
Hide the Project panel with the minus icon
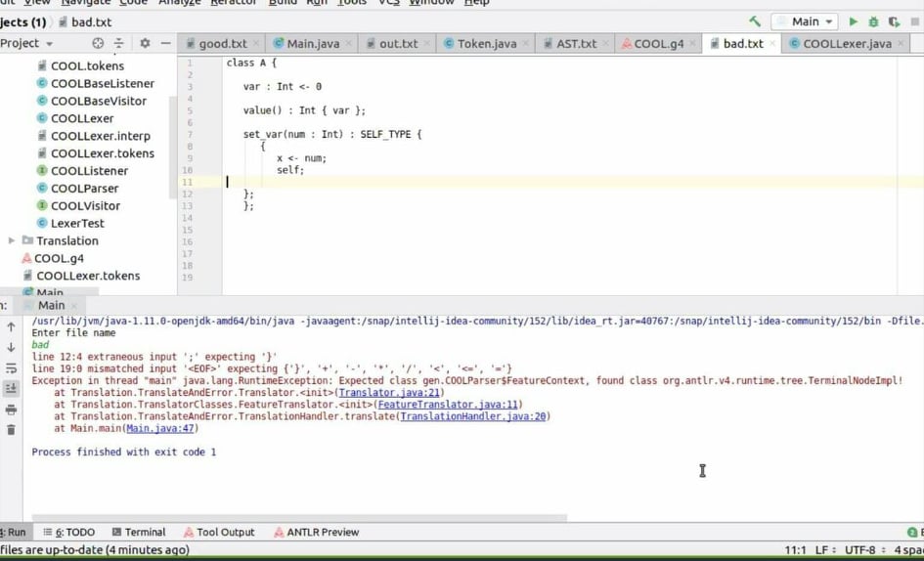pos(165,43)
